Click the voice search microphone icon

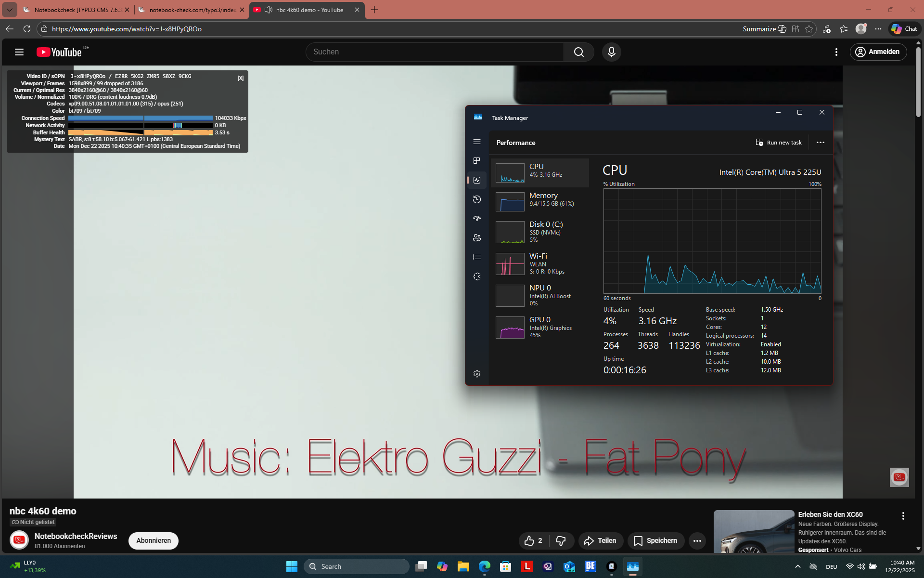611,52
